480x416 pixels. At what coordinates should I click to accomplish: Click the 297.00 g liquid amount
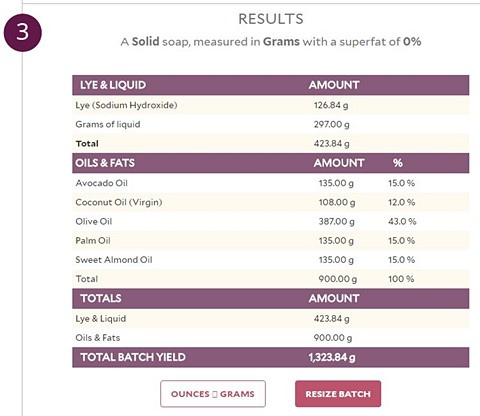tap(331, 124)
